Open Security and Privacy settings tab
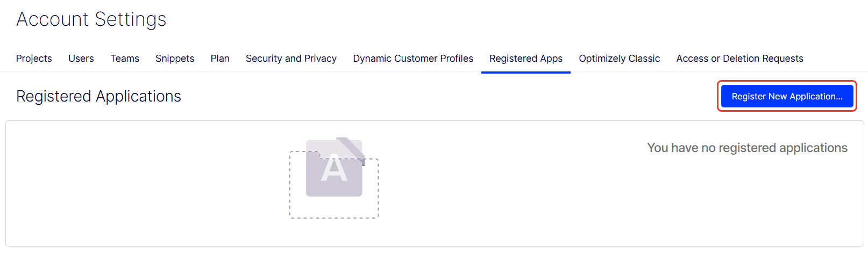The image size is (868, 253). coord(291,59)
